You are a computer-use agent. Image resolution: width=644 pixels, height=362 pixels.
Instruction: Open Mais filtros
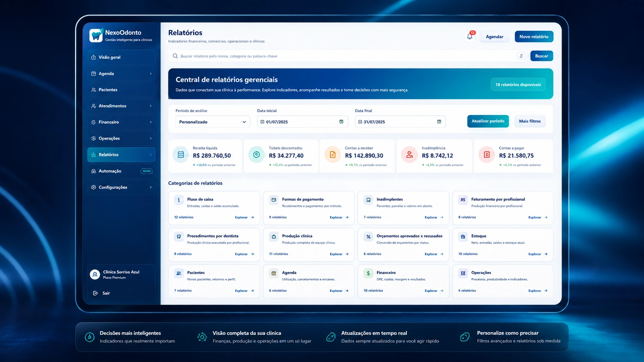click(530, 121)
